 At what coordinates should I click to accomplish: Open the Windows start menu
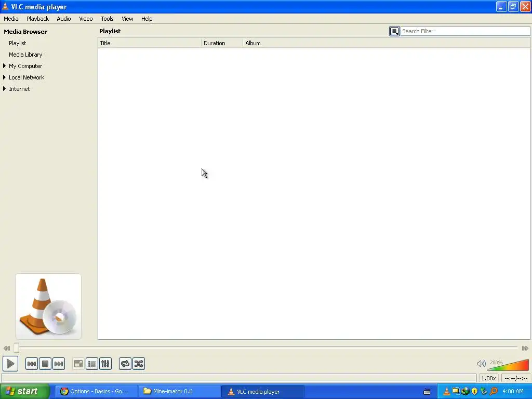pos(24,392)
